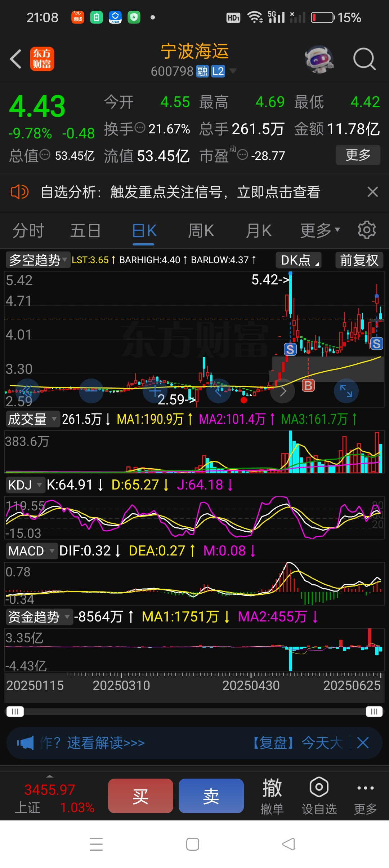Tap the 设自选 watchlist icon
389x868 pixels.
click(319, 796)
